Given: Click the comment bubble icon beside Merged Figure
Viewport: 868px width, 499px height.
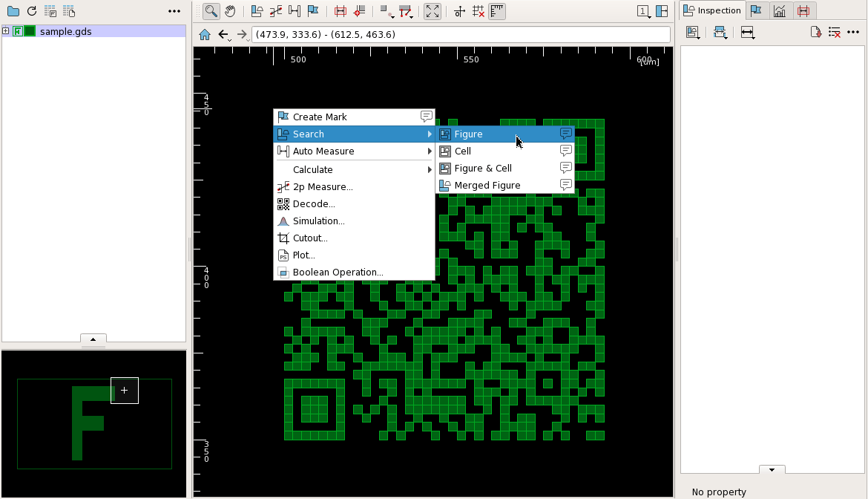Looking at the screenshot, I should click(x=566, y=185).
